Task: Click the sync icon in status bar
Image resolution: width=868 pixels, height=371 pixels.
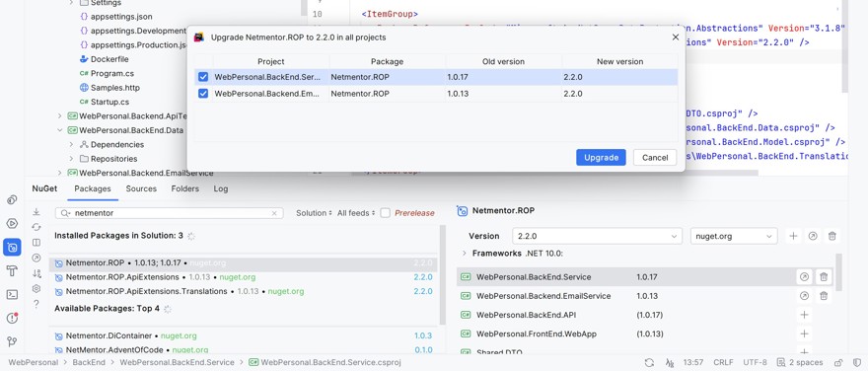Action: pos(649,363)
